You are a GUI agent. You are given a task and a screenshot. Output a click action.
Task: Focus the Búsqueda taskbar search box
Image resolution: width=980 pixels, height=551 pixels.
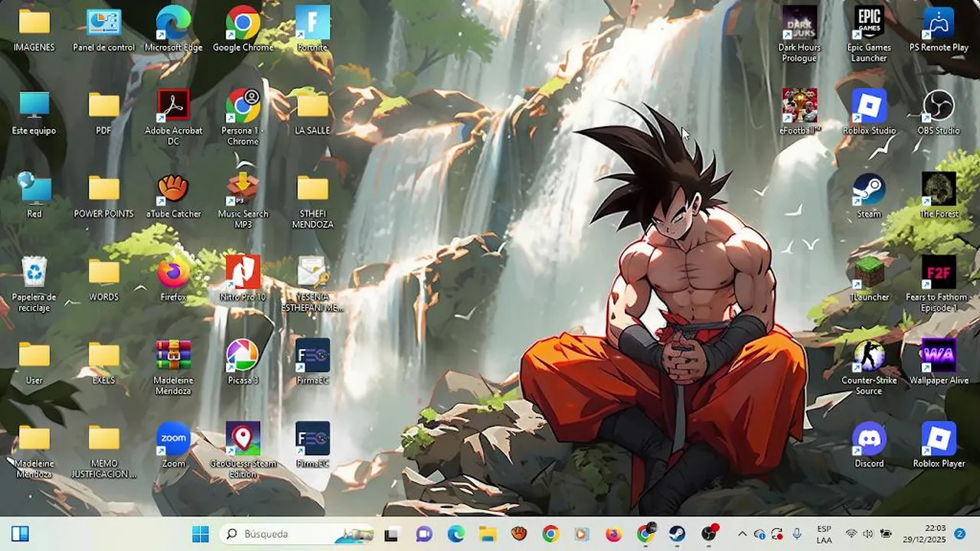(296, 533)
